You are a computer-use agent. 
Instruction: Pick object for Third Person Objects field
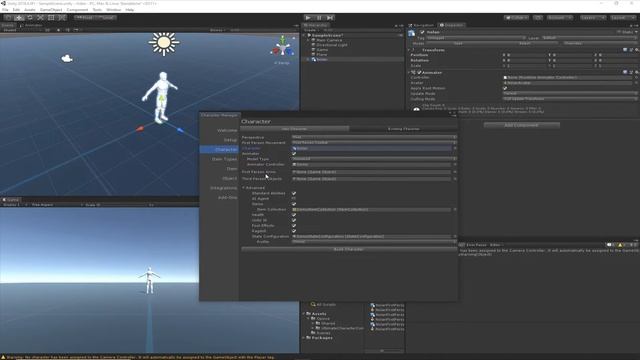455,179
